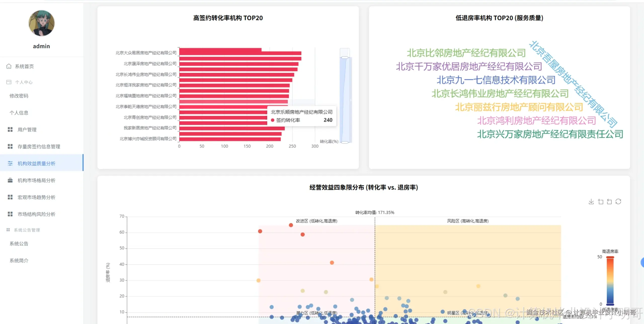Open 存量房签约信息管理 page
644x324 pixels.
[39, 146]
